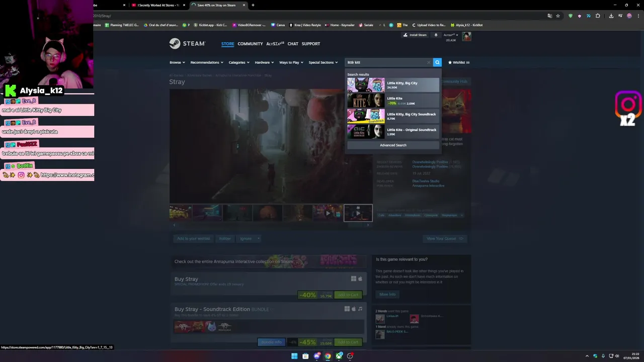
Task: Select the highlighted last Stray media thumbnail
Action: (358, 213)
